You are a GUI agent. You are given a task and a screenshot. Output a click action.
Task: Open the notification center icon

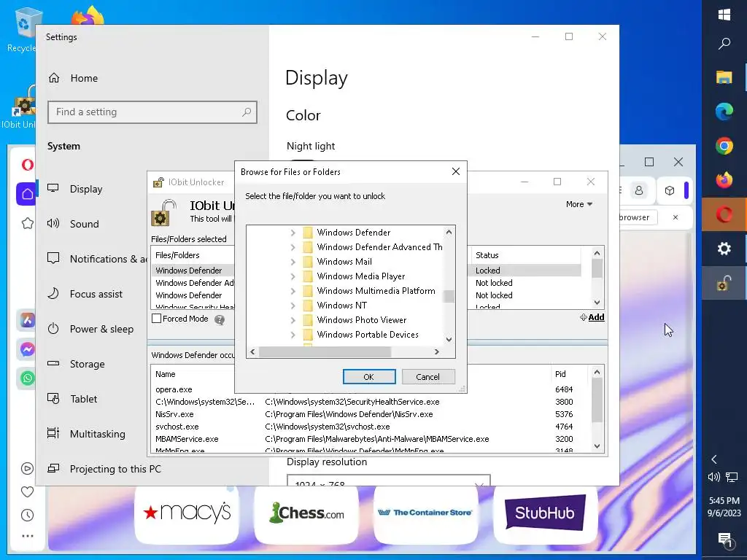(x=724, y=540)
